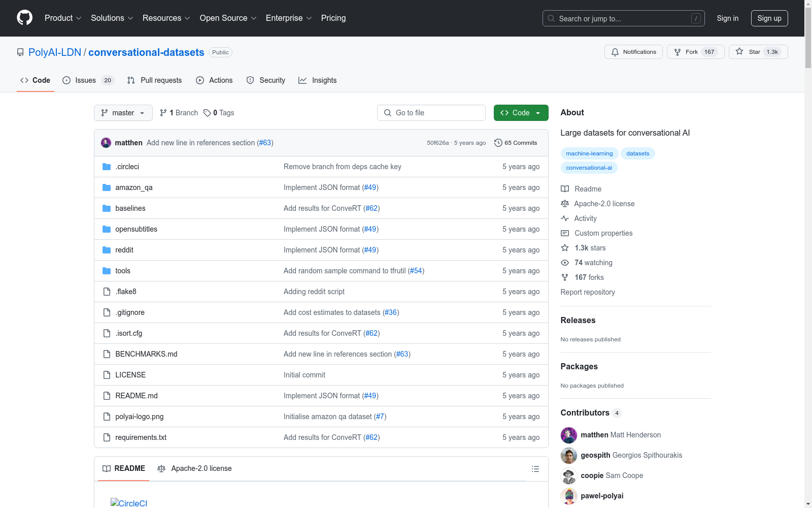Open the Custom properties link
This screenshot has width=812, height=508.
click(603, 233)
